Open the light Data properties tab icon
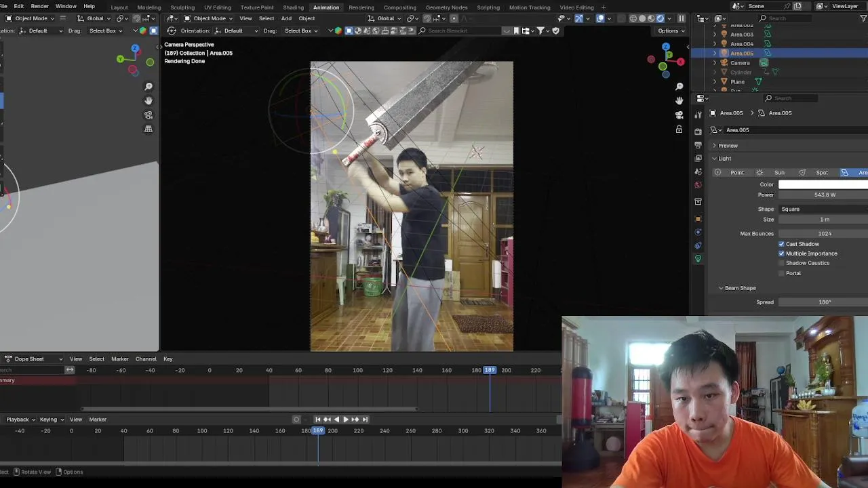The image size is (868, 488). pyautogui.click(x=698, y=258)
